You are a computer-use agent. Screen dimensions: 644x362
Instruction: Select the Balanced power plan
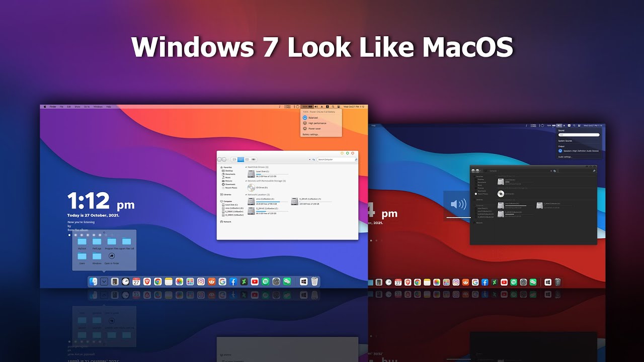(x=309, y=118)
